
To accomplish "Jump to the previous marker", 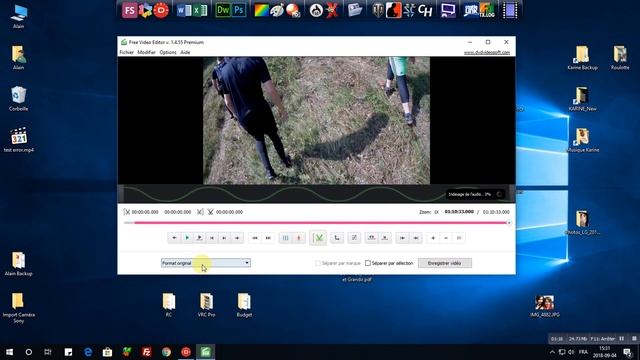I will [255, 238].
